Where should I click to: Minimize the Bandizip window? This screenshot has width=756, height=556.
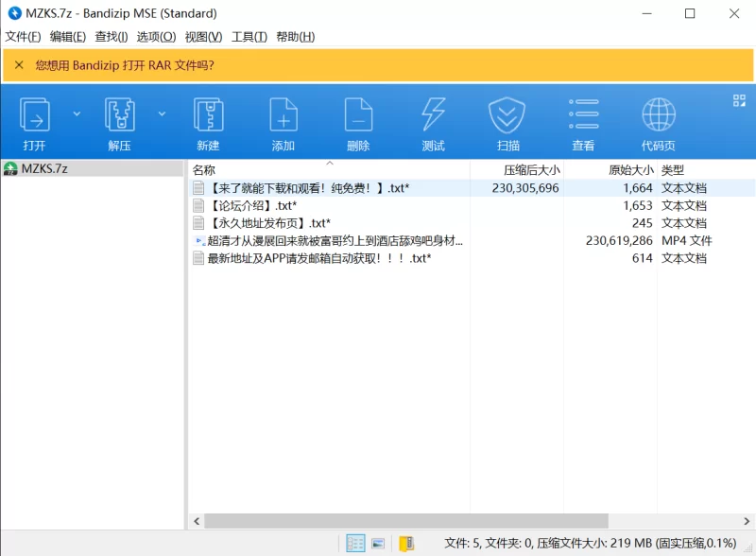coord(646,13)
